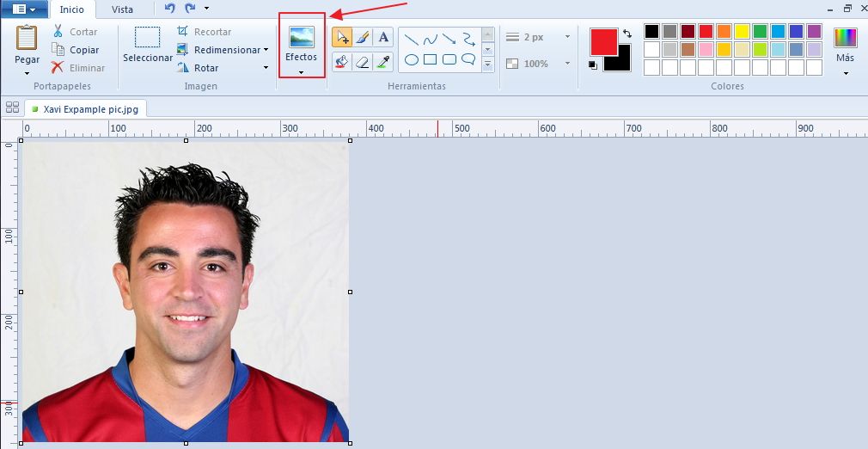Click the portrait photo on the canvas

coord(186,292)
